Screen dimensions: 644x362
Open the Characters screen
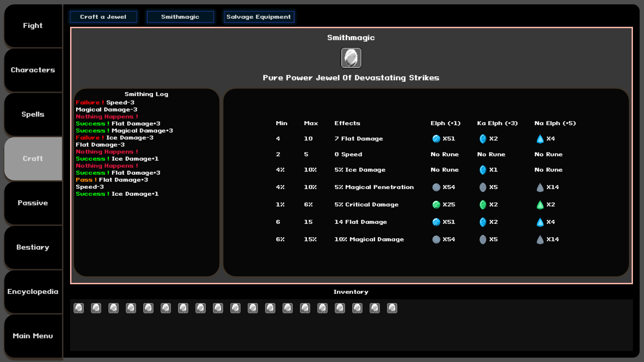(x=33, y=70)
